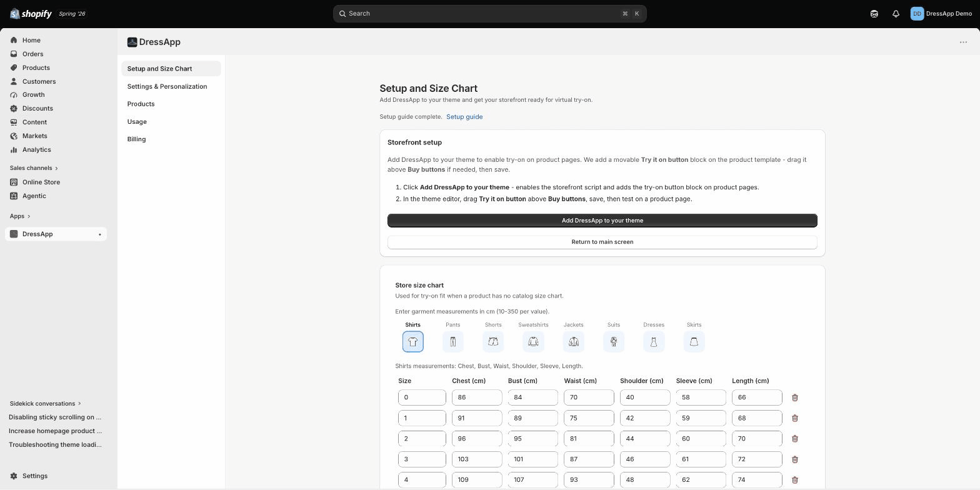Screen dimensions: 980x490
Task: Click the Search bar
Action: coord(490,14)
